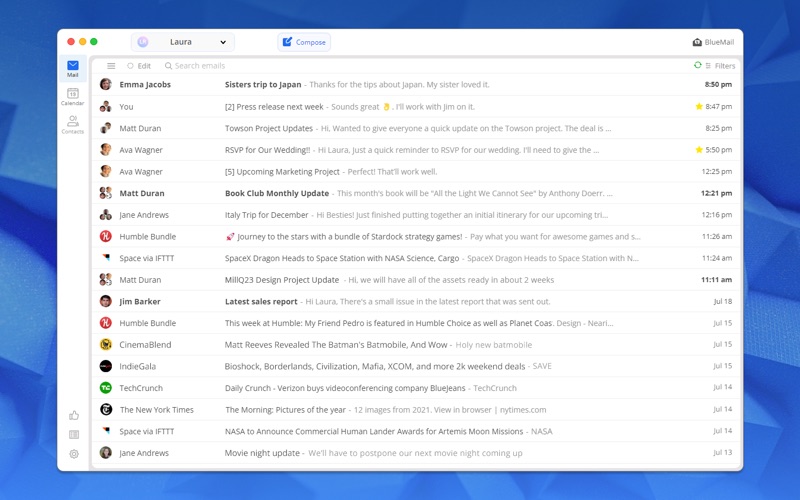Click group avatar on Book Club email

click(x=106, y=193)
